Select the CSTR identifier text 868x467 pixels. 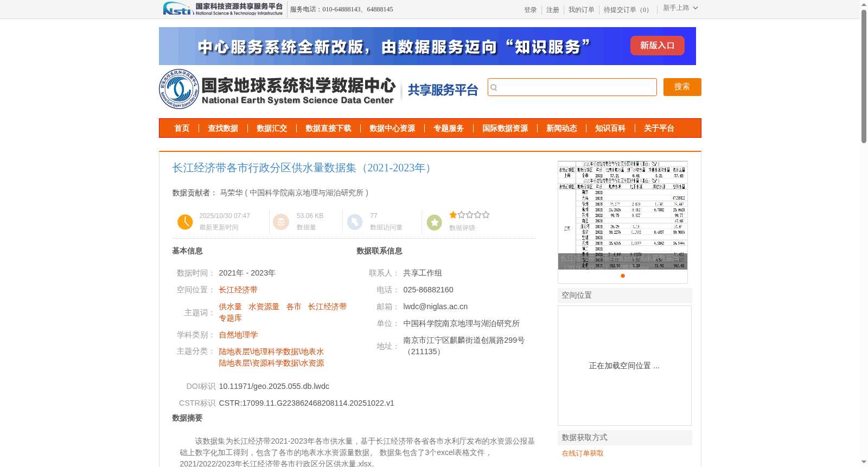coord(307,403)
